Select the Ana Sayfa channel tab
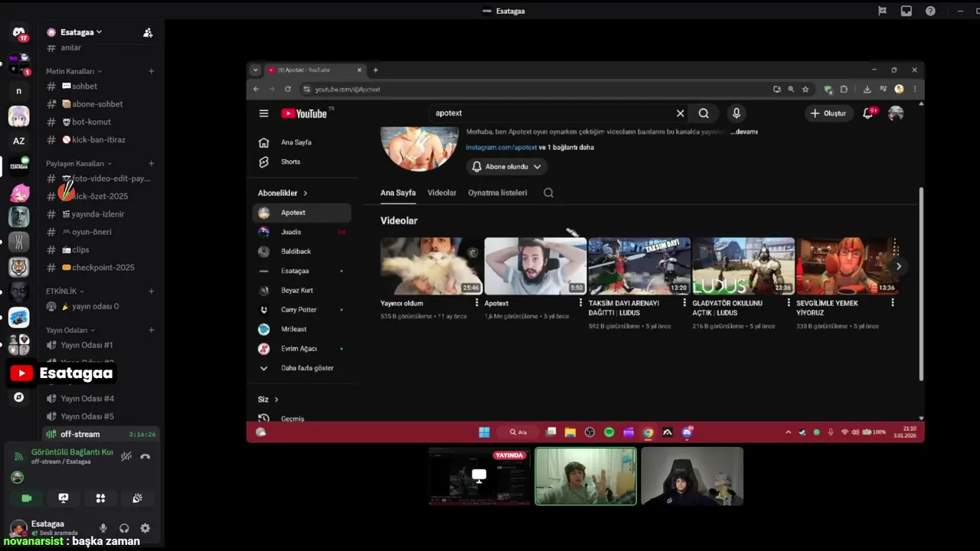The width and height of the screenshot is (980, 551). pyautogui.click(x=398, y=193)
